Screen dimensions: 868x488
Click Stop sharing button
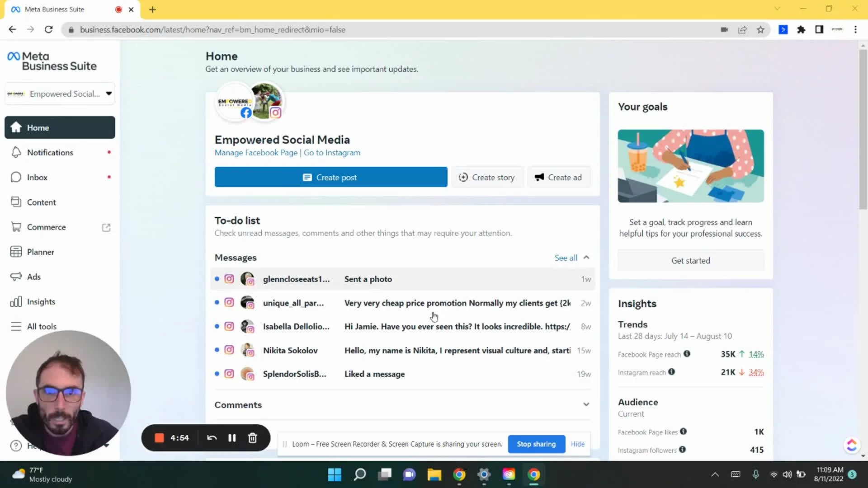536,444
